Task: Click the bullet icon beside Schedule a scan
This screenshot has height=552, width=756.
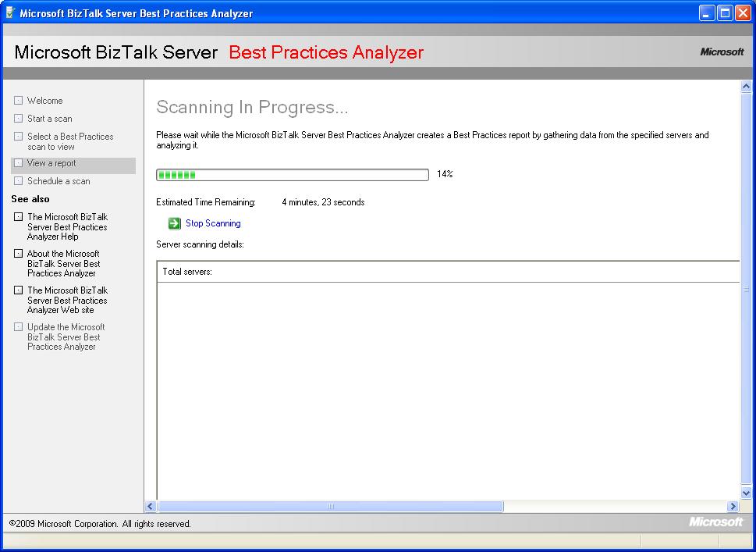Action: pos(18,180)
